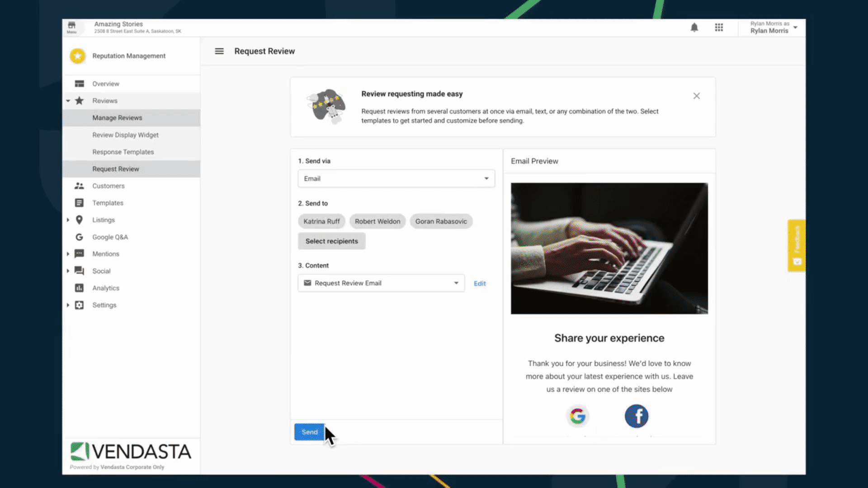
Task: Click the Send button to submit review requests
Action: (x=309, y=432)
